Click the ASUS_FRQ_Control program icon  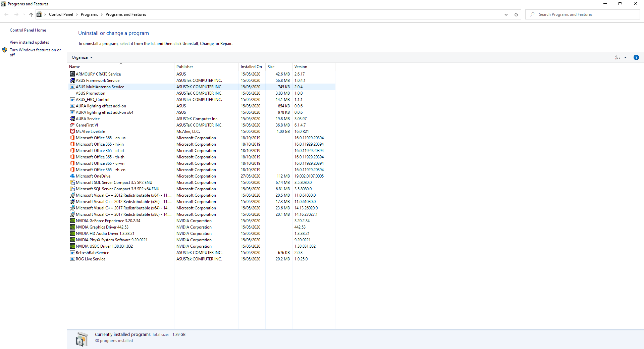click(72, 99)
